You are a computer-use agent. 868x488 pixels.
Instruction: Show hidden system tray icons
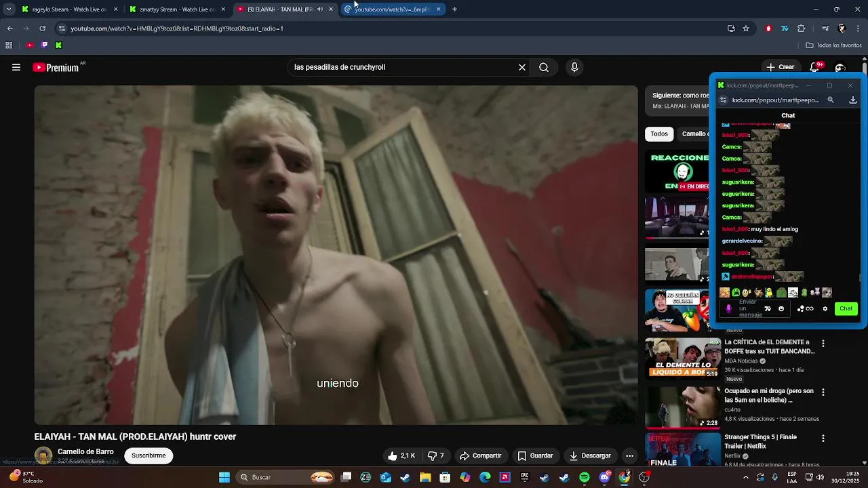746,477
